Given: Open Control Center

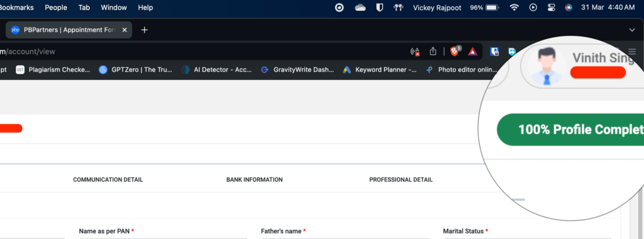Looking at the screenshot, I should point(551,8).
